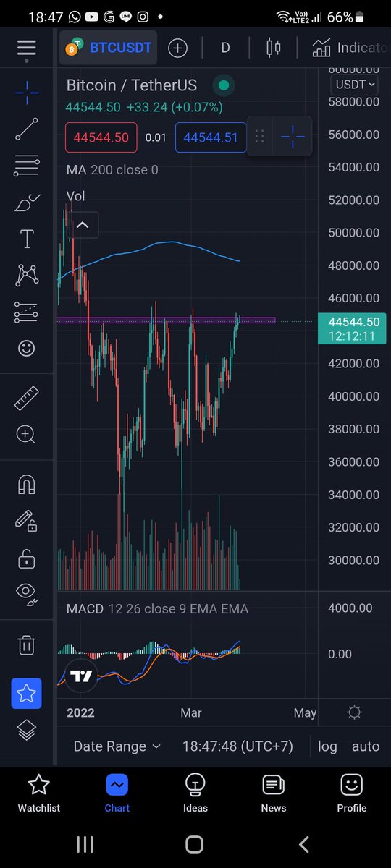Open the emoji icons tool
The width and height of the screenshot is (391, 868).
tap(27, 348)
